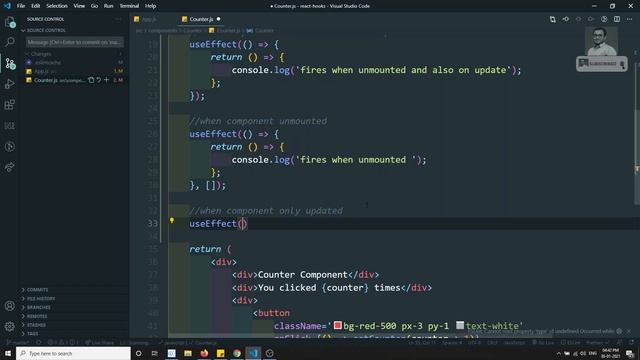The height and width of the screenshot is (360, 640).
Task: Open the Search view in activity bar
Action: coord(10,42)
